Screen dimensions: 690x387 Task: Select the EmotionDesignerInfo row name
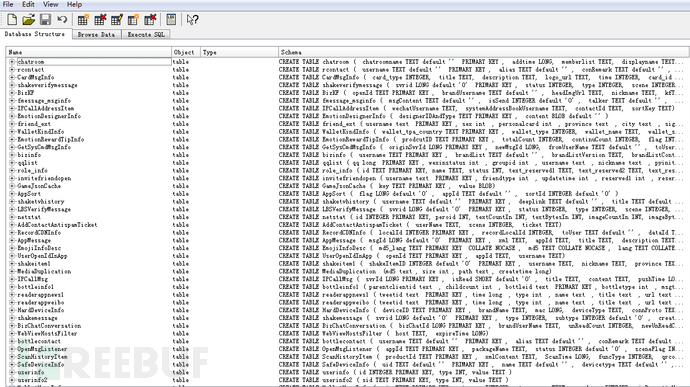tap(49, 116)
